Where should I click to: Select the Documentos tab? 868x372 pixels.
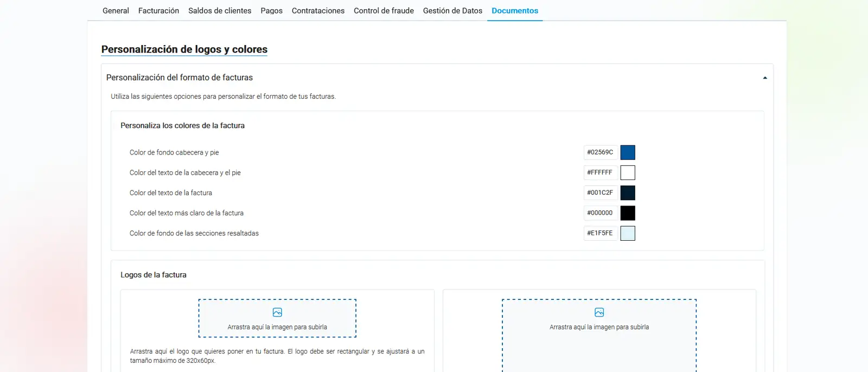(515, 11)
